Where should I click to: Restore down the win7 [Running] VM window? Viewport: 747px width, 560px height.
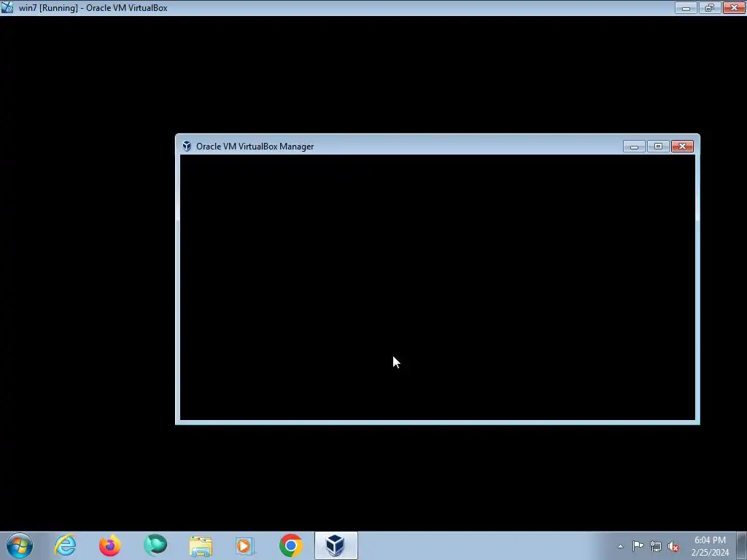(x=710, y=7)
